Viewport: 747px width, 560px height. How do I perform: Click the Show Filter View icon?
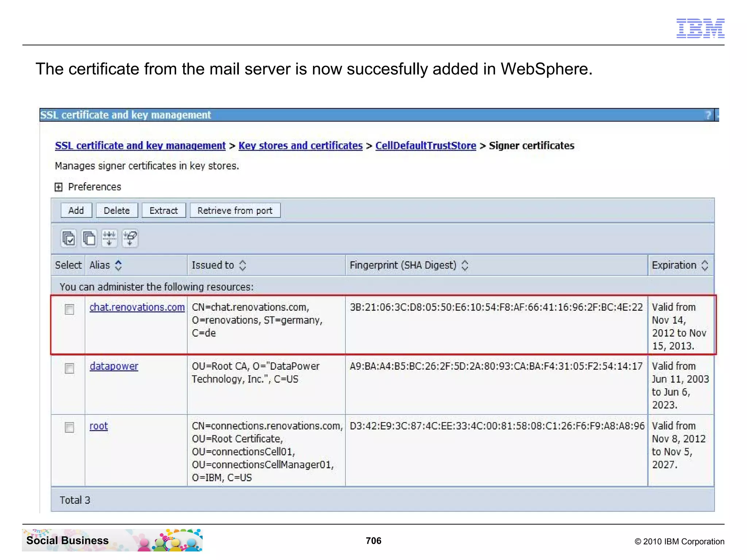(x=109, y=239)
